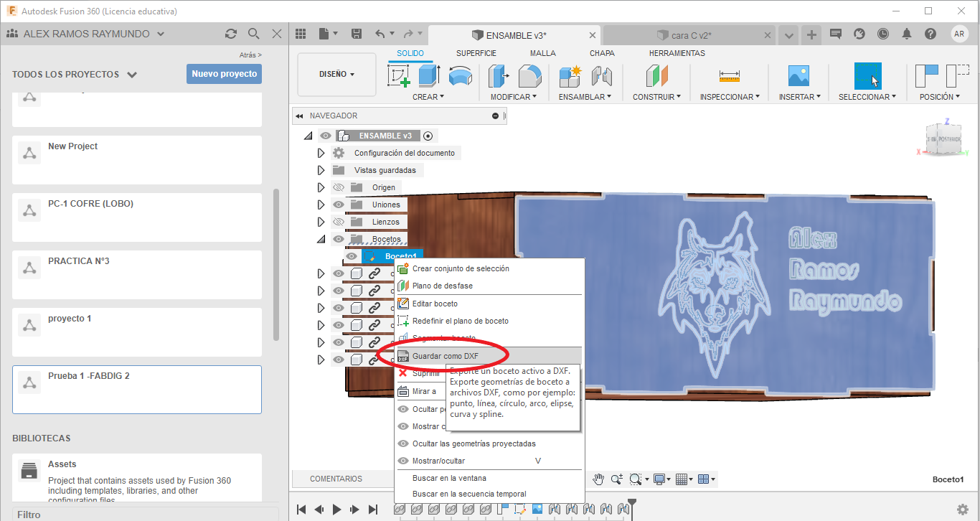The image size is (980, 521).
Task: Choose Guardar como DXF menu entry
Action: [489, 355]
